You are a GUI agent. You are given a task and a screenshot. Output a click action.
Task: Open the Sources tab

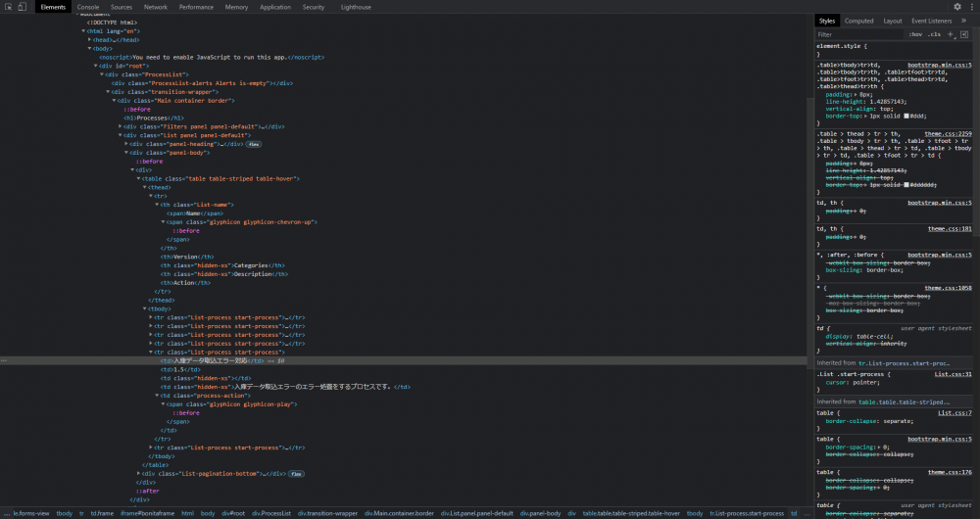pos(122,7)
